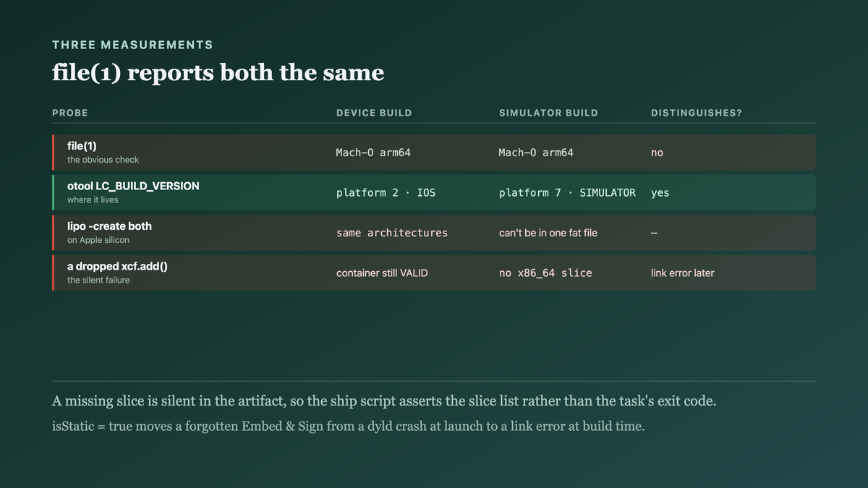This screenshot has width=868, height=488.
Task: Select the subtitle "where it lives"
Action: click(93, 200)
